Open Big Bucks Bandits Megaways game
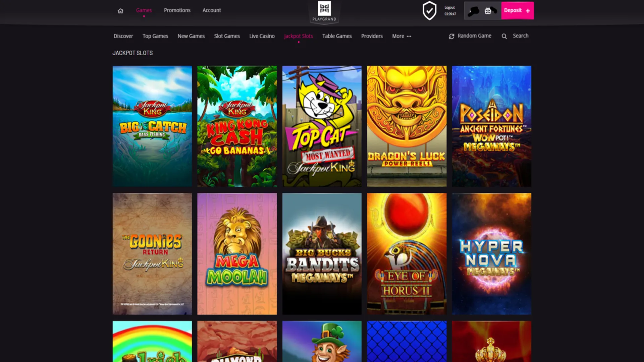The width and height of the screenshot is (644, 362). coord(322,254)
